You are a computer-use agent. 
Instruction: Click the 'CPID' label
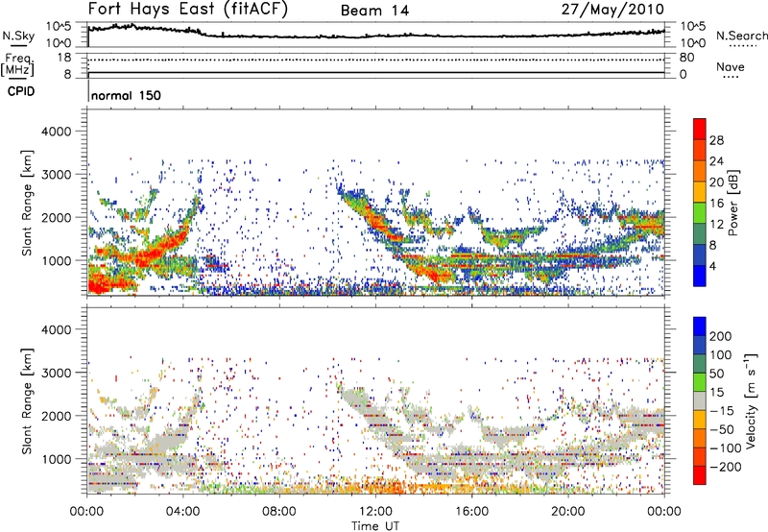(x=21, y=91)
